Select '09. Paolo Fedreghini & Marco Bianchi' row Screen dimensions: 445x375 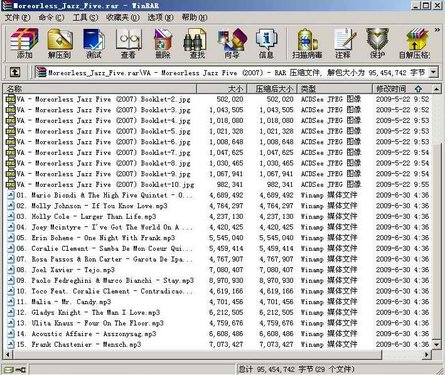pos(218,281)
